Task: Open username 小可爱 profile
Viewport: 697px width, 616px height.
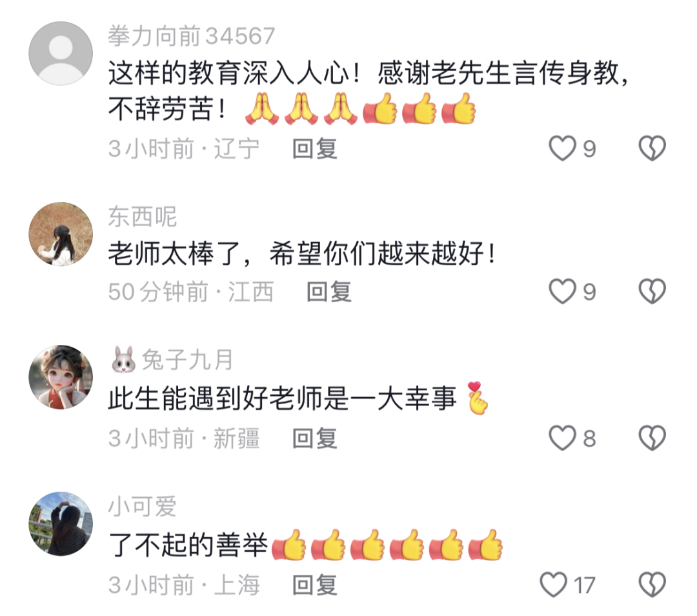Action: [142, 506]
